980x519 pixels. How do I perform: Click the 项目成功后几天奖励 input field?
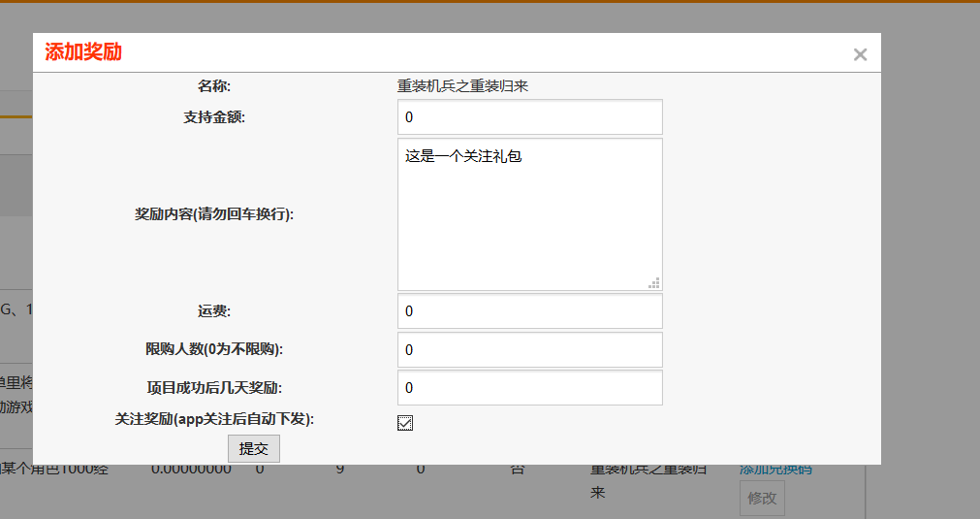[x=530, y=388]
